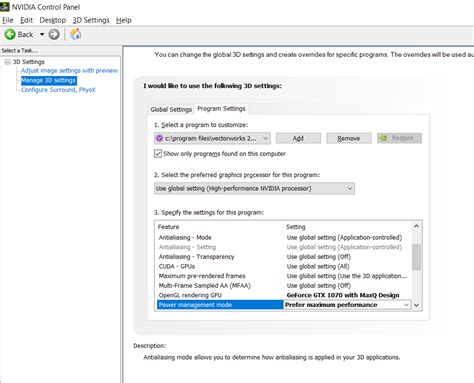Click the Add button

[x=298, y=138]
